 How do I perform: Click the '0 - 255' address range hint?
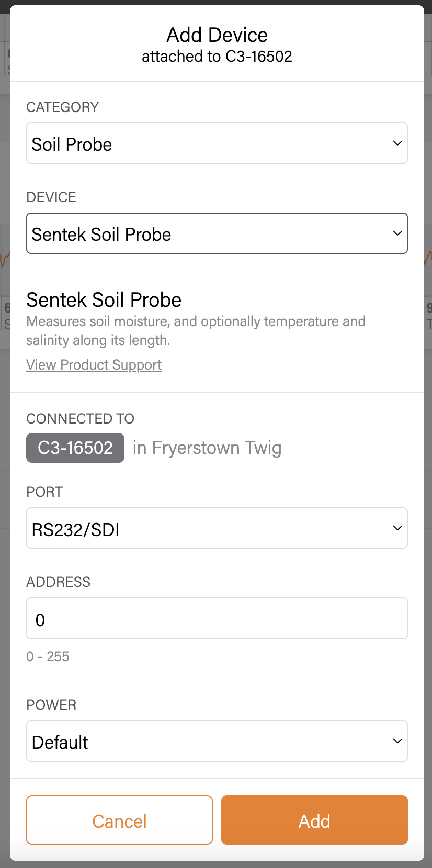pos(48,656)
